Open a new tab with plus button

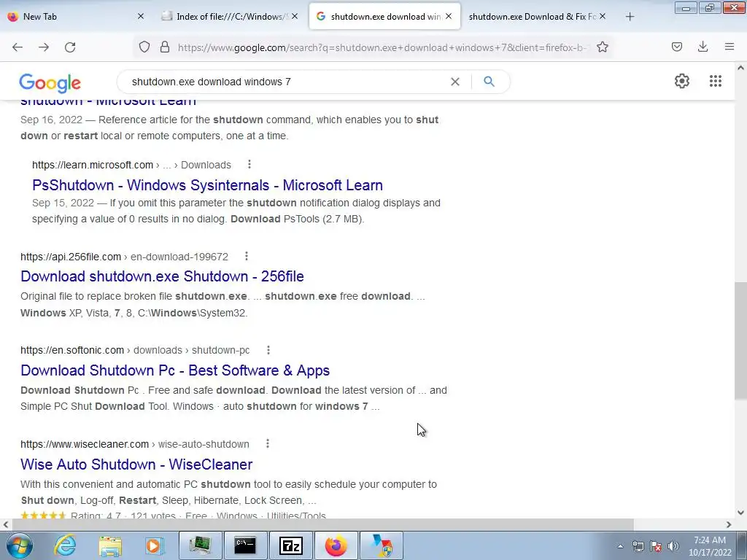pos(630,17)
